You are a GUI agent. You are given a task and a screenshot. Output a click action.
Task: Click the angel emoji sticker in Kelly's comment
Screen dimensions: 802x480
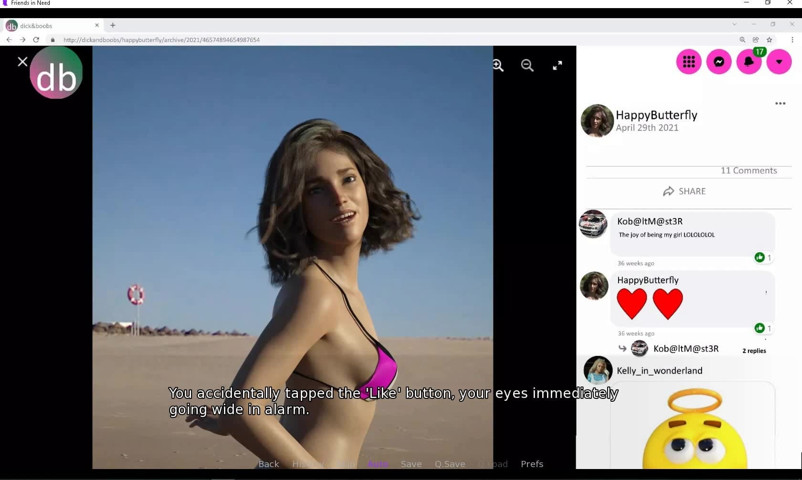point(694,428)
